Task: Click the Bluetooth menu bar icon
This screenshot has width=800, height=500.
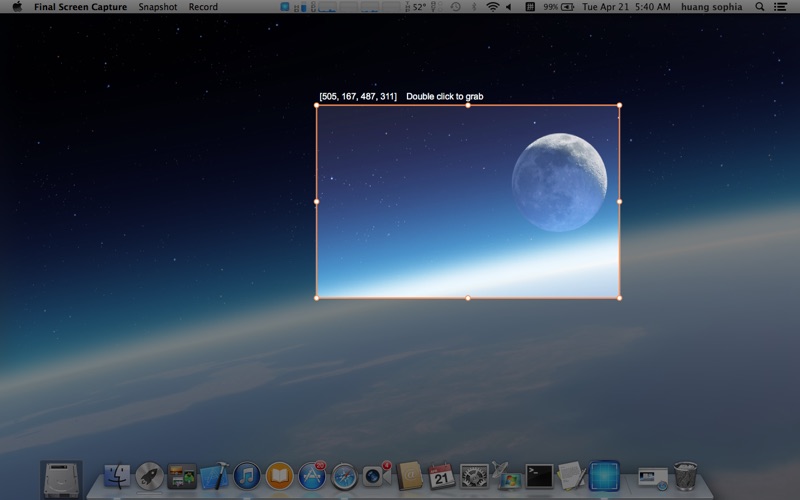Action: (x=473, y=7)
